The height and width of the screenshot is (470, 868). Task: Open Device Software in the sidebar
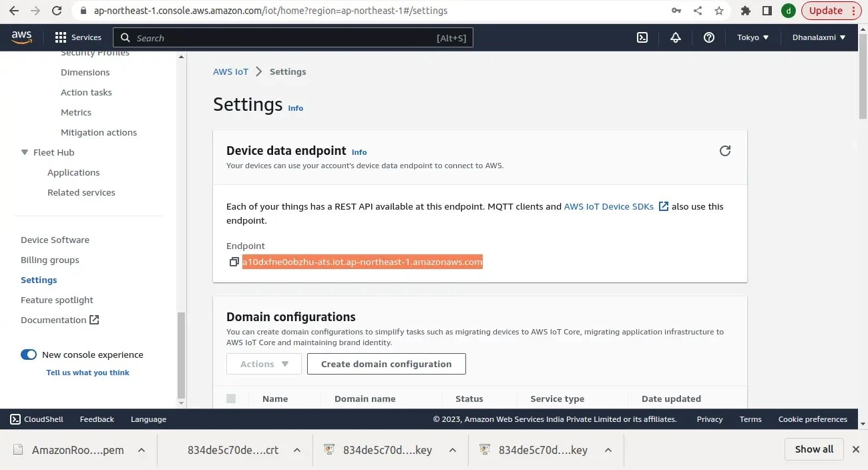tap(55, 240)
